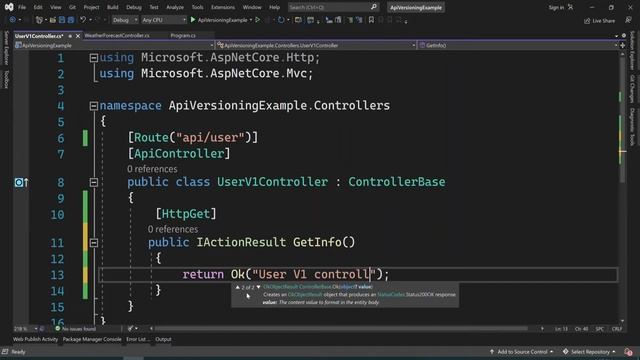Open the GetInfo() member navigation dropdown

coord(518,45)
